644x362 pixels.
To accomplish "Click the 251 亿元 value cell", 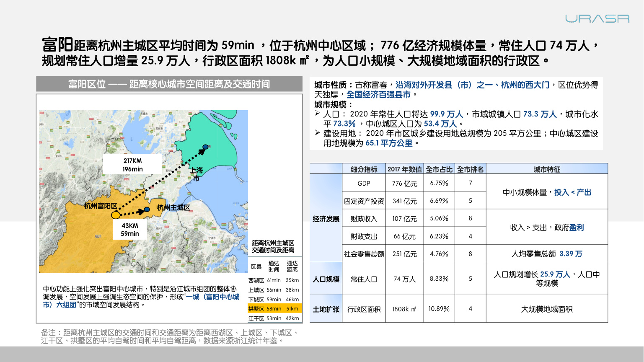I will tap(404, 253).
